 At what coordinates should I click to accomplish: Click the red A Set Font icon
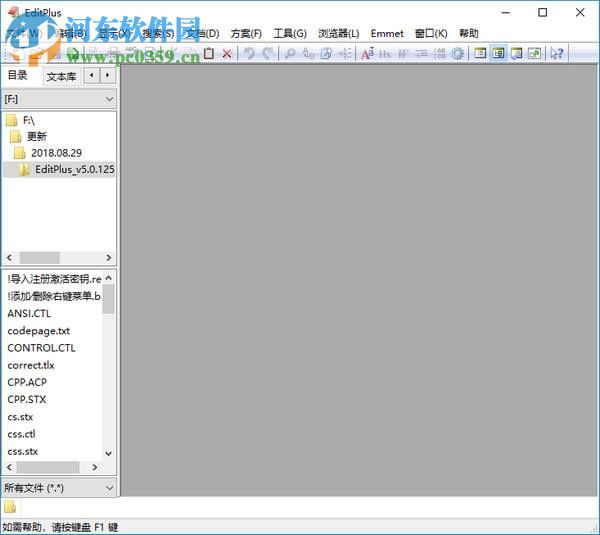[367, 54]
